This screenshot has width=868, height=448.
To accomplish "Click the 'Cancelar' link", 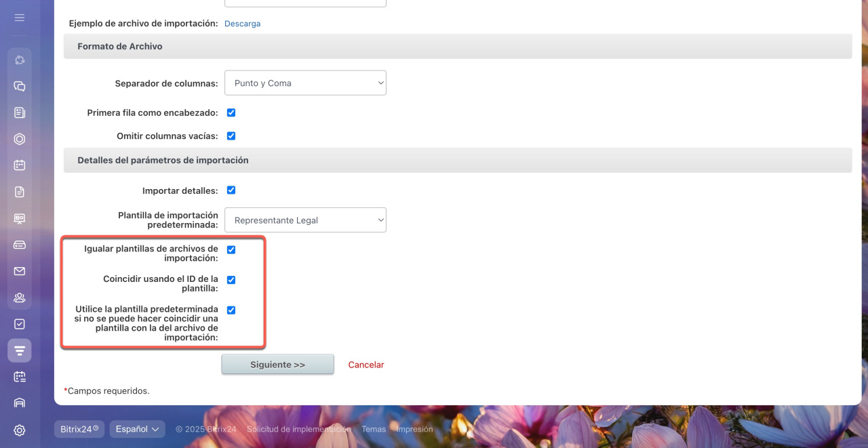I will click(x=366, y=365).
